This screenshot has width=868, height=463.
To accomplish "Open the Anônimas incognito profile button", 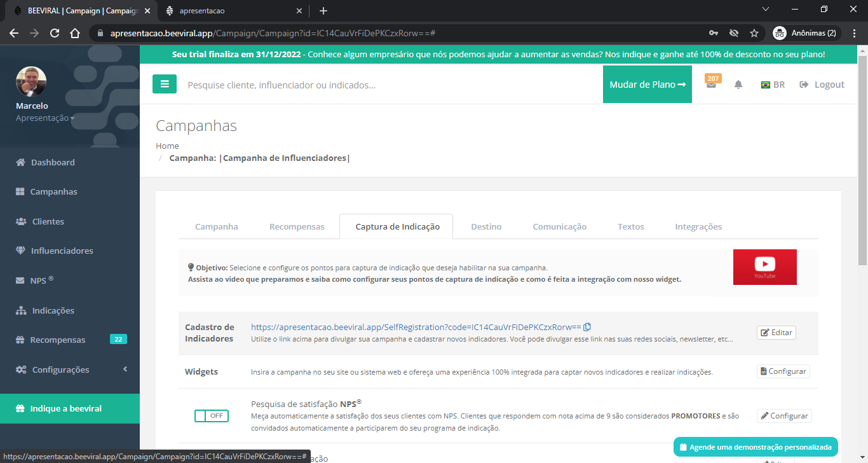I will pos(807,33).
